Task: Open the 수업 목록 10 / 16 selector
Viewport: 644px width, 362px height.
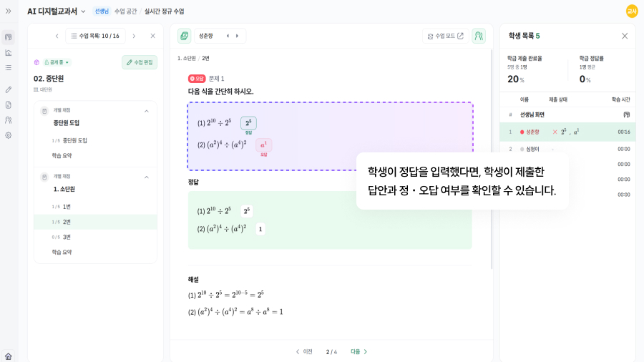Action: coord(95,36)
